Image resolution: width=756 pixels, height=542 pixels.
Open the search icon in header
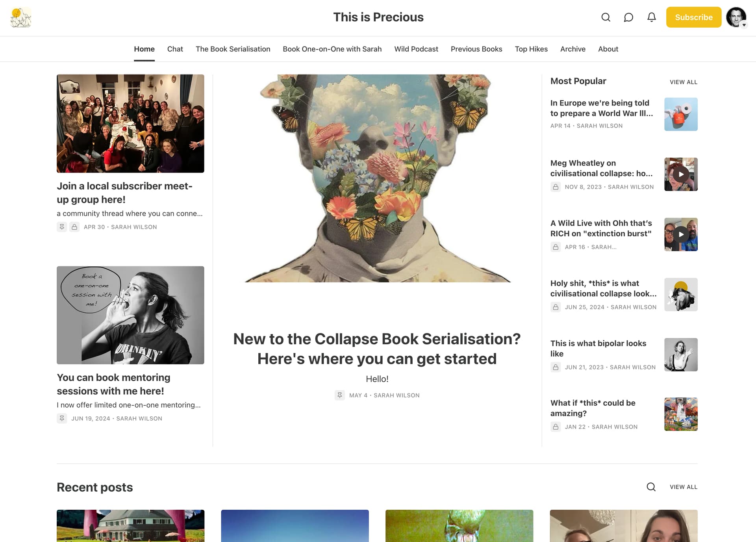pyautogui.click(x=606, y=17)
